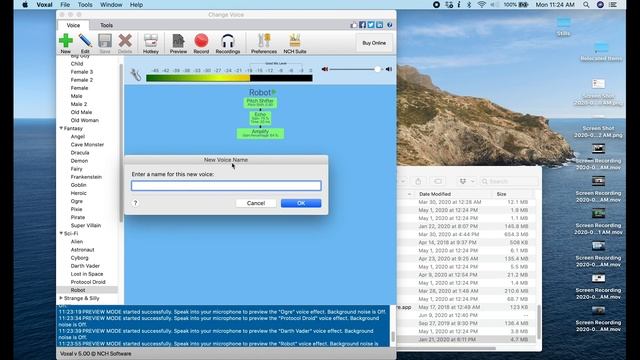Click the Save floppy disk icon
This screenshot has height=360, width=640.
(x=105, y=41)
